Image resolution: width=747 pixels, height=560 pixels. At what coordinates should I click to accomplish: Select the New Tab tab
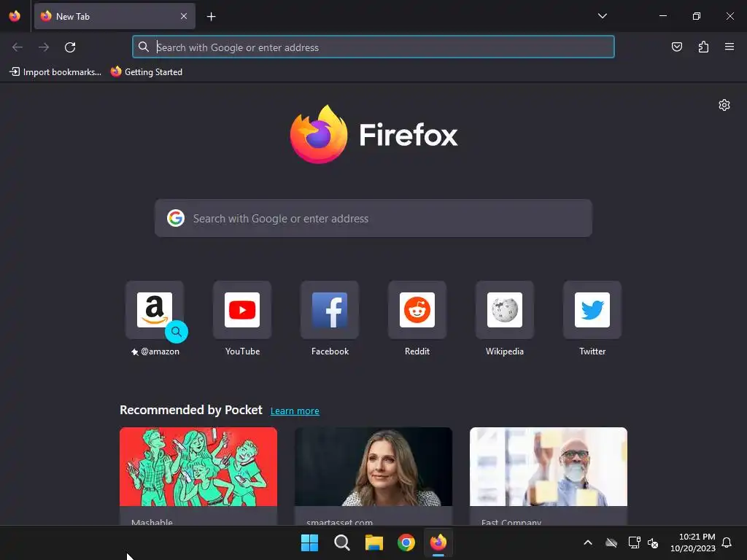click(x=115, y=16)
